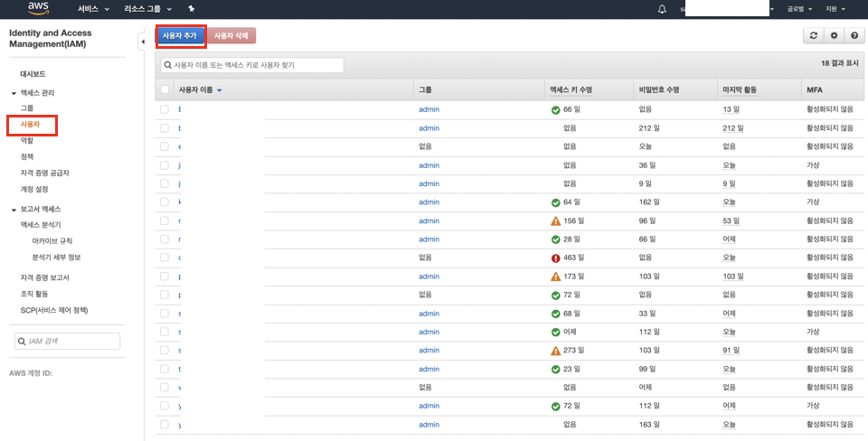The image size is (868, 441).
Task: Click the 사용자 추가 button
Action: 179,35
